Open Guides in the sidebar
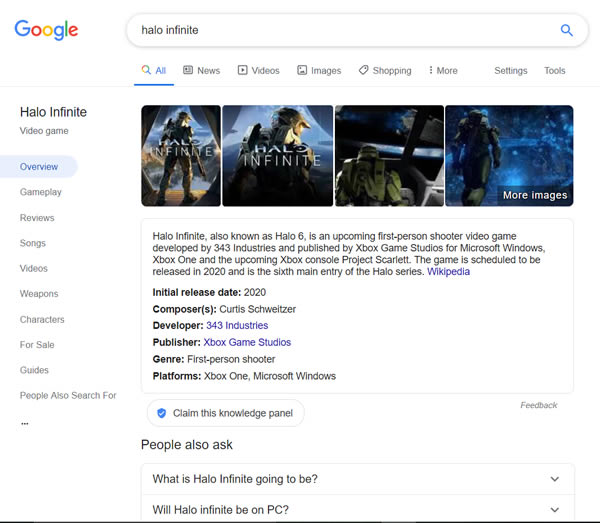 34,370
